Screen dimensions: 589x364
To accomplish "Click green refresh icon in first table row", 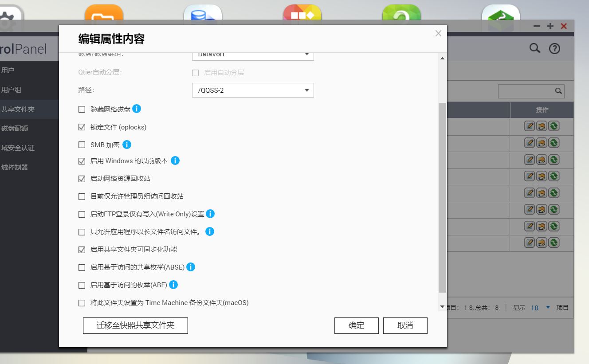I will [x=554, y=126].
